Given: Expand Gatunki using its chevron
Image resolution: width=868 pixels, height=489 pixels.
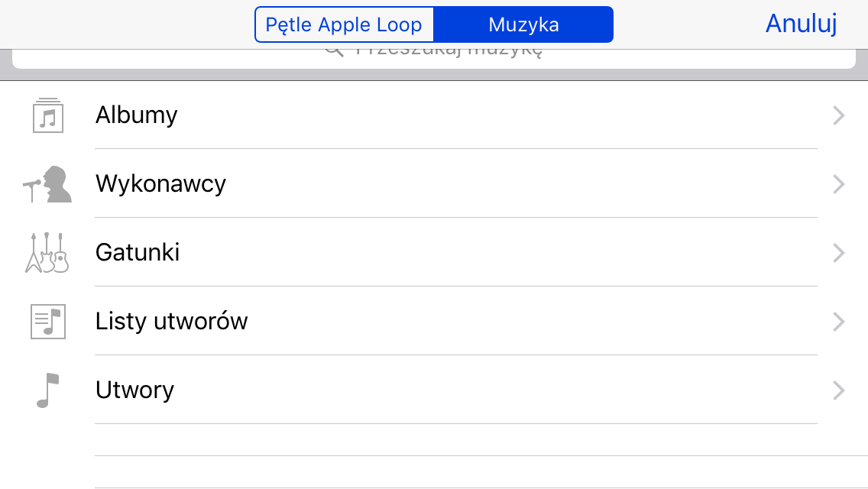Looking at the screenshot, I should [839, 253].
